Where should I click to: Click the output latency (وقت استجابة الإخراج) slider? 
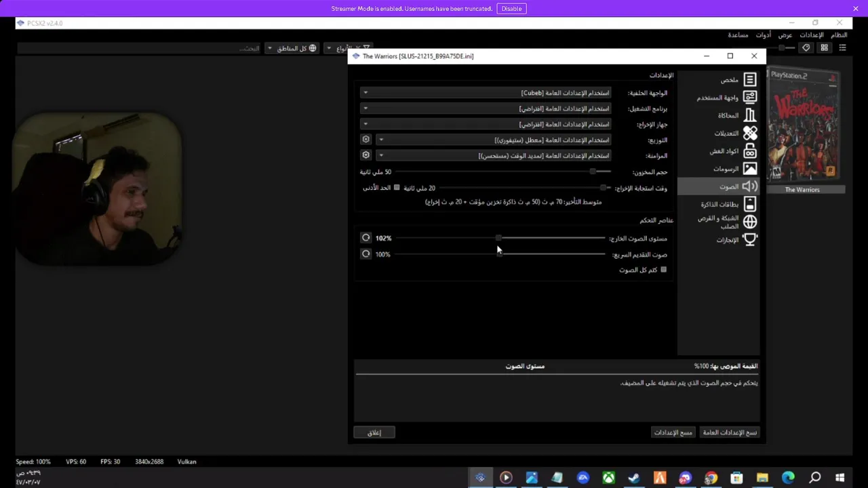point(524,188)
